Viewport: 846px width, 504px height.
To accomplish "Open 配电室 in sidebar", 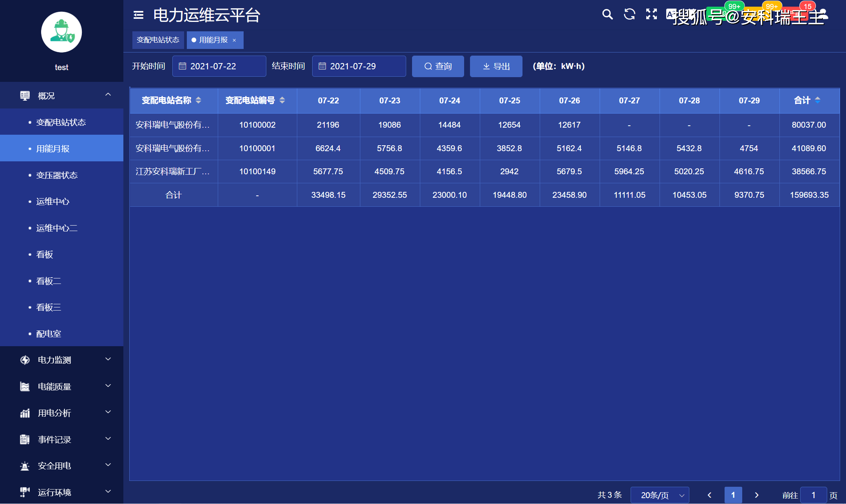I will (x=61, y=334).
